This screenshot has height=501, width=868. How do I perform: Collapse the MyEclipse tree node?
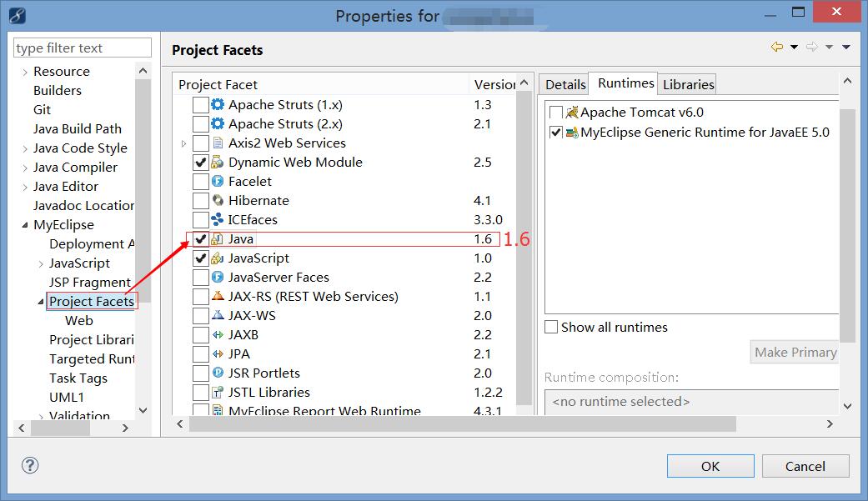pos(25,225)
